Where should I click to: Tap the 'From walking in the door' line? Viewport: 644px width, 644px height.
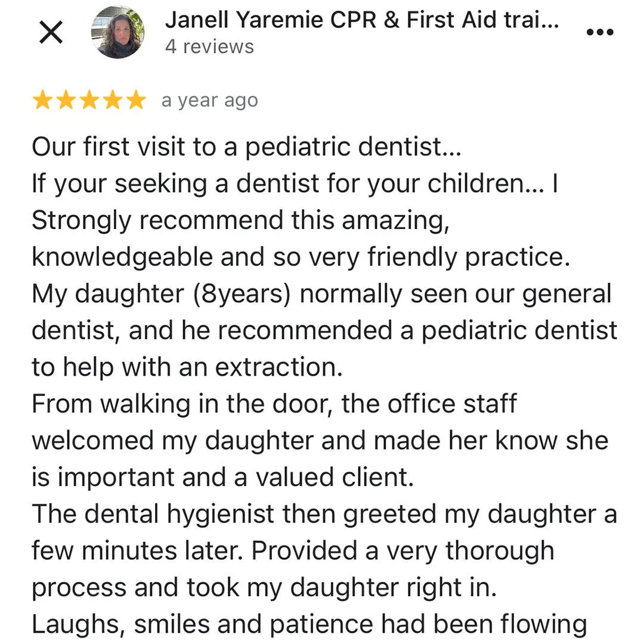coord(274,404)
